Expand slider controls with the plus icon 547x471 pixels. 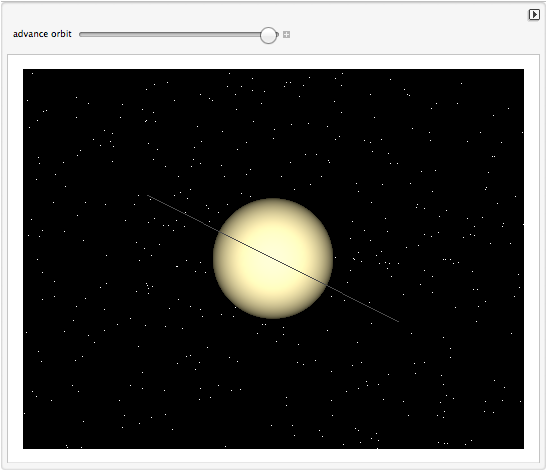pyautogui.click(x=286, y=35)
